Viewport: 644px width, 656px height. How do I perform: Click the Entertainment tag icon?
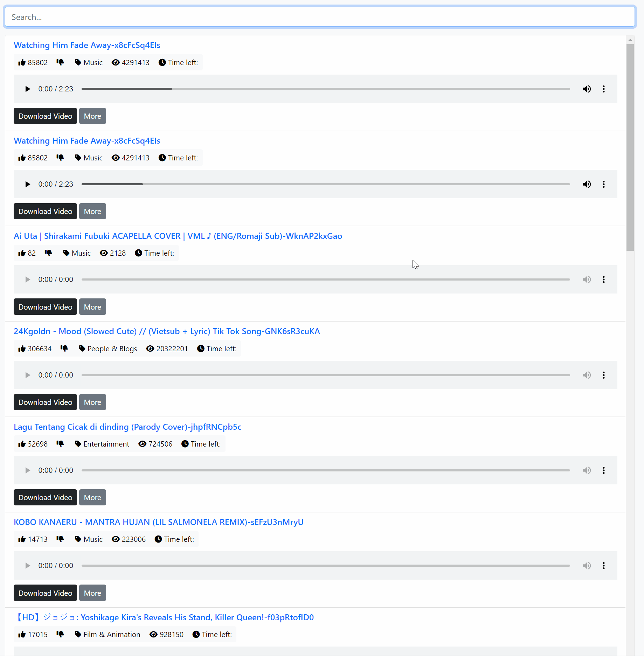click(78, 444)
